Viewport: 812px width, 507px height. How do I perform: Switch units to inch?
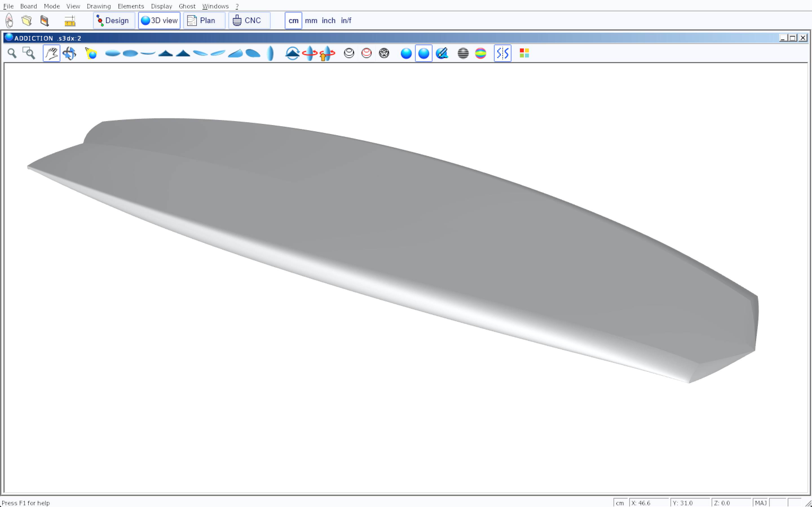tap(328, 21)
